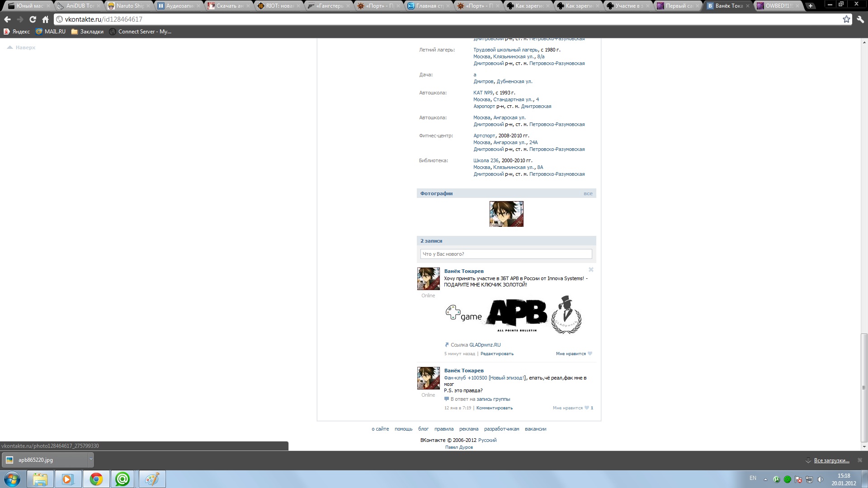Like the APB wall post heart
The image size is (868, 488).
590,354
